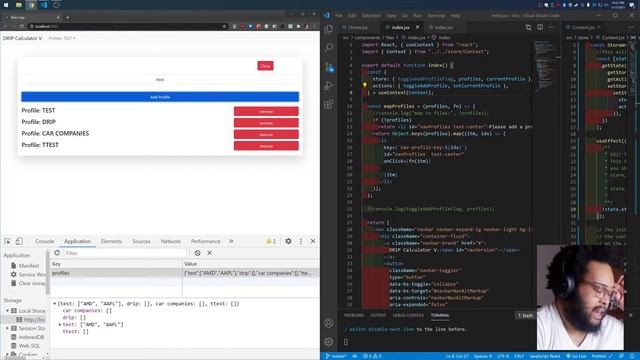The image size is (640, 360).
Task: Switch to the Console tab in DevTools
Action: (x=44, y=241)
